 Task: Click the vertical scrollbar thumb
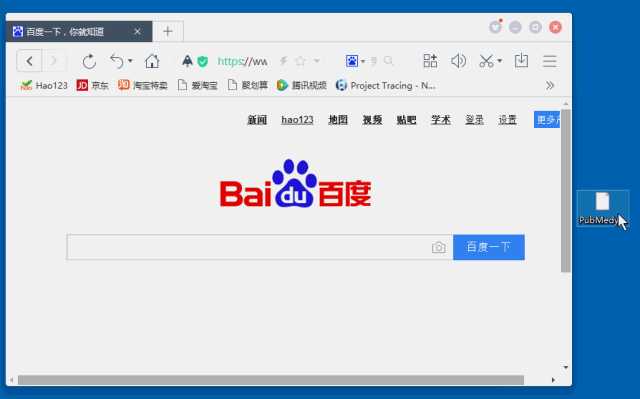click(565, 191)
